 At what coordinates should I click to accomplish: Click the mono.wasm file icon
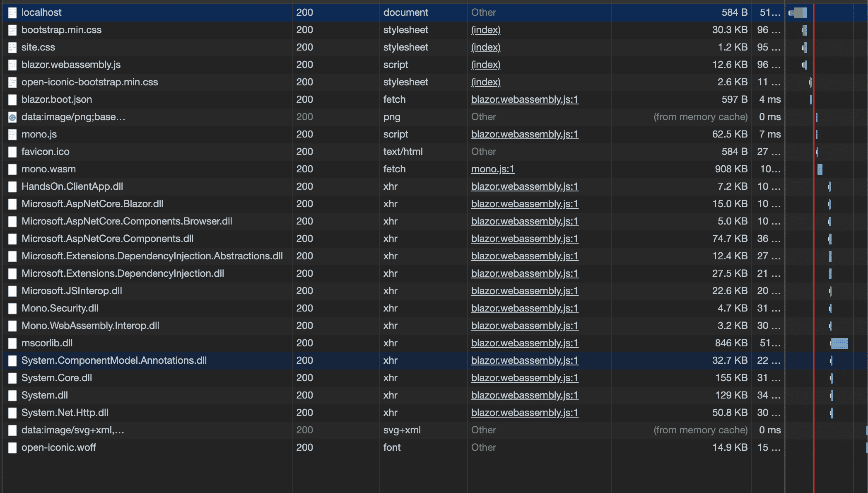point(12,169)
